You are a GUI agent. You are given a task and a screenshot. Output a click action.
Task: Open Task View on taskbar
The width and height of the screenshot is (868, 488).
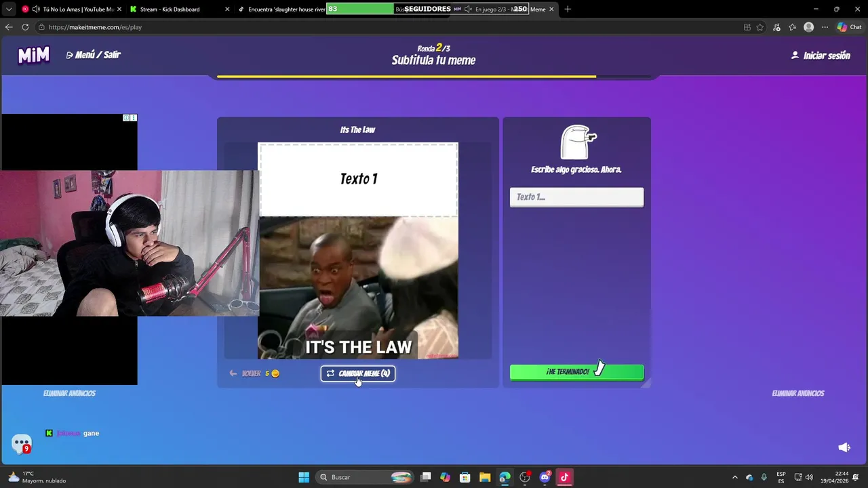[426, 477]
